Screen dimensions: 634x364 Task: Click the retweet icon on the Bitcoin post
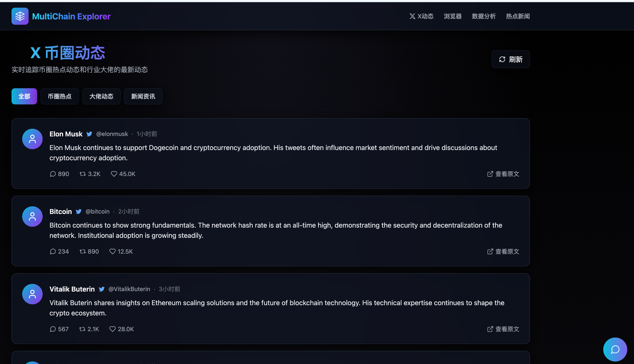83,251
